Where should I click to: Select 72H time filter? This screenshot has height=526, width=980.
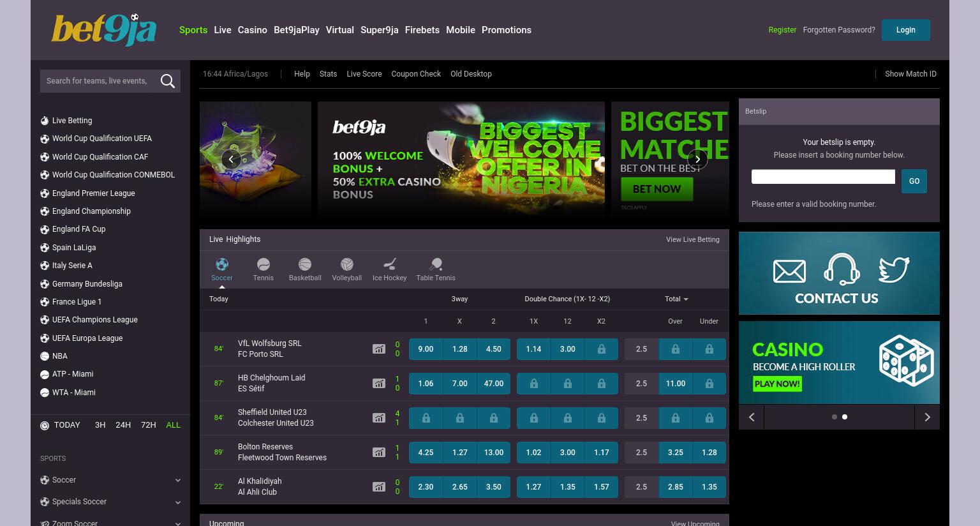(x=149, y=425)
